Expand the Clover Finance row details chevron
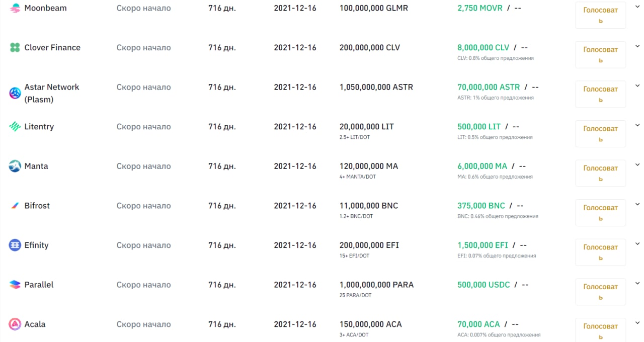The image size is (644, 342). (x=637, y=46)
